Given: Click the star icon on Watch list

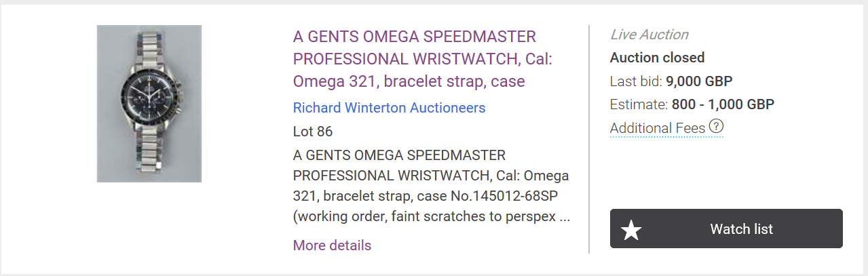Looking at the screenshot, I should click(631, 230).
